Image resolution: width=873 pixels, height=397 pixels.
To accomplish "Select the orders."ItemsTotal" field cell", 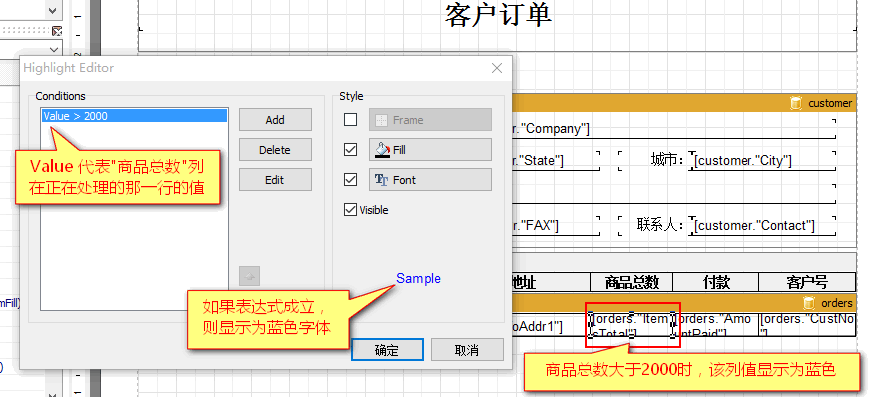I will [x=632, y=325].
